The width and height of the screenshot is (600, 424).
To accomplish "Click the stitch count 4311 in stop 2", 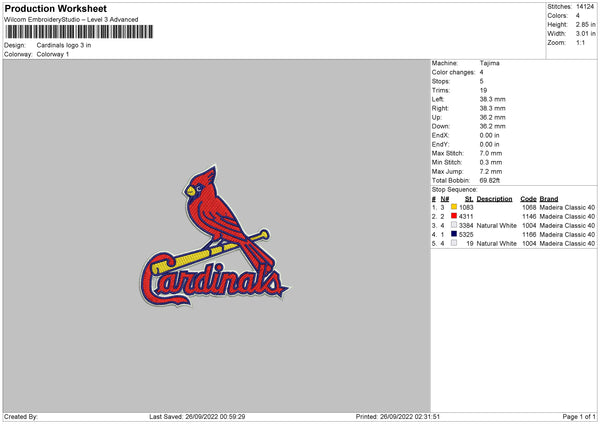I will pyautogui.click(x=466, y=217).
